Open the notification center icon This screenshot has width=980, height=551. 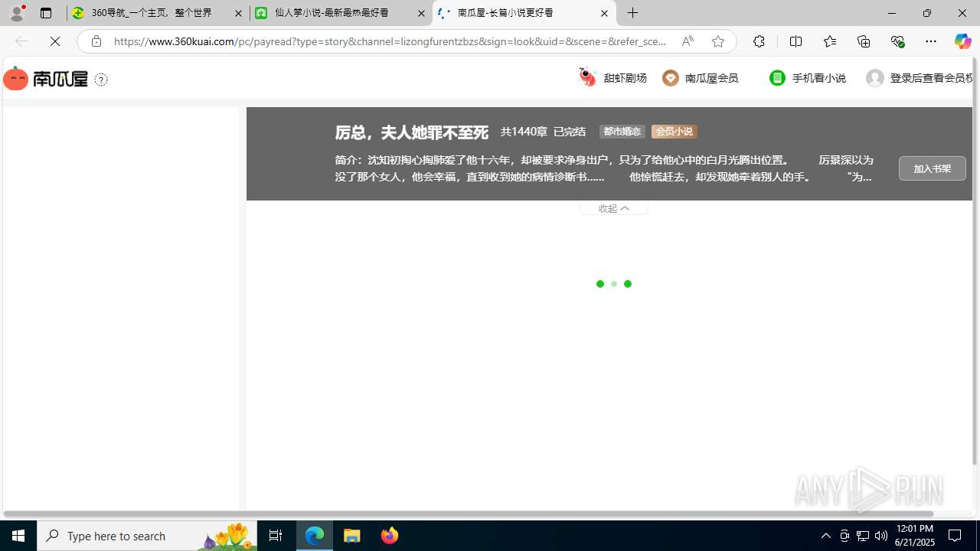point(955,536)
